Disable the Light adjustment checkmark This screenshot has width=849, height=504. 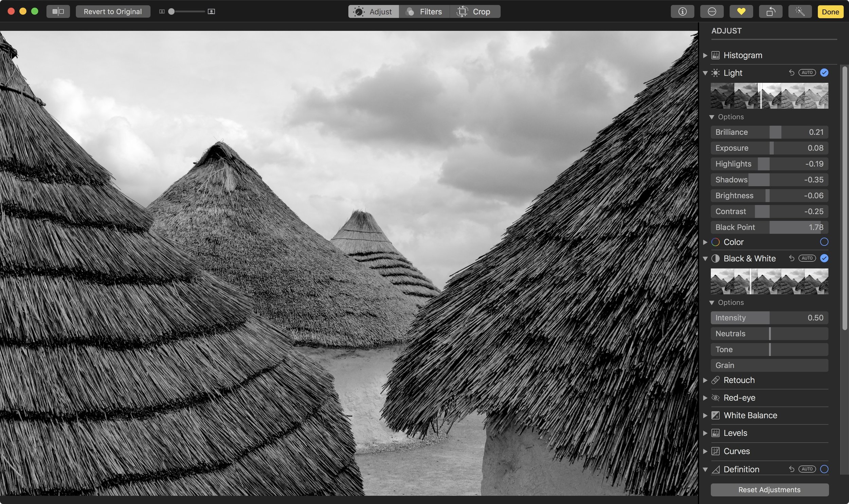click(824, 72)
